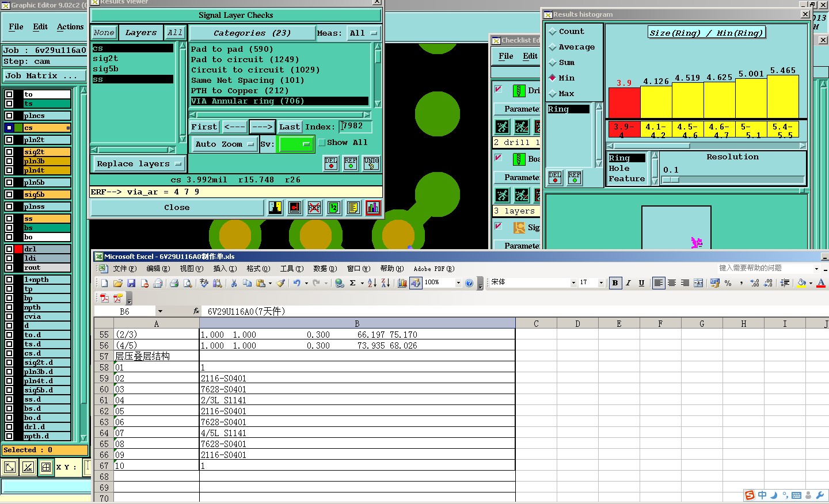Select the Count radio option
829x504 pixels.
(x=553, y=32)
